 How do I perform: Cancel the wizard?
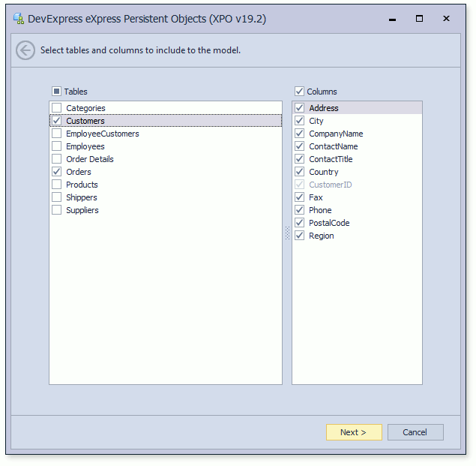point(415,432)
